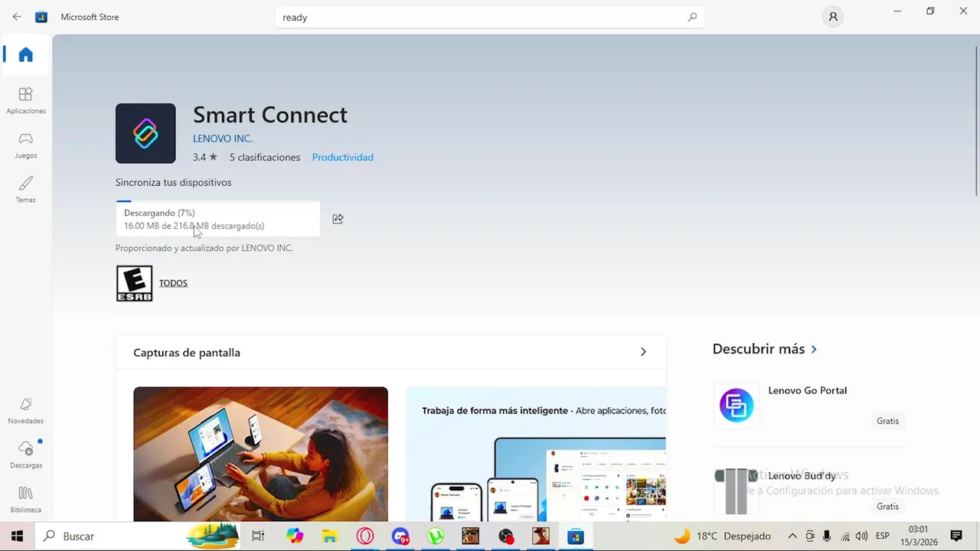Image resolution: width=980 pixels, height=551 pixels.
Task: Go to the Home tab in sidebar
Action: click(25, 54)
